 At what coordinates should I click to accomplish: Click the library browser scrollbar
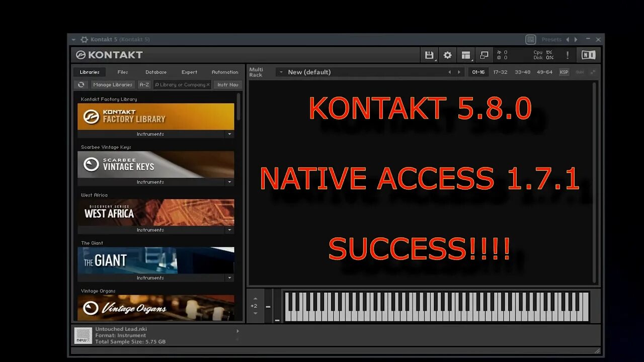(x=238, y=107)
